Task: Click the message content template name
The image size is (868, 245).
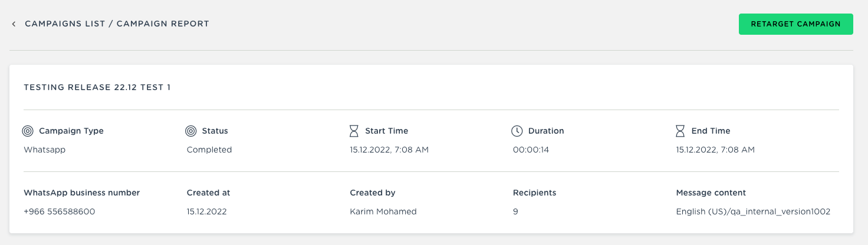Action: [x=753, y=211]
